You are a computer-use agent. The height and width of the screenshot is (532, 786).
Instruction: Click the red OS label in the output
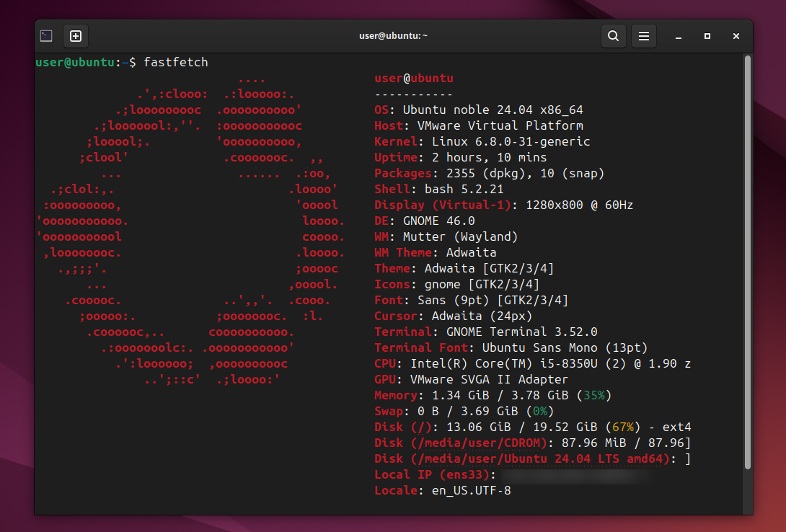click(381, 110)
